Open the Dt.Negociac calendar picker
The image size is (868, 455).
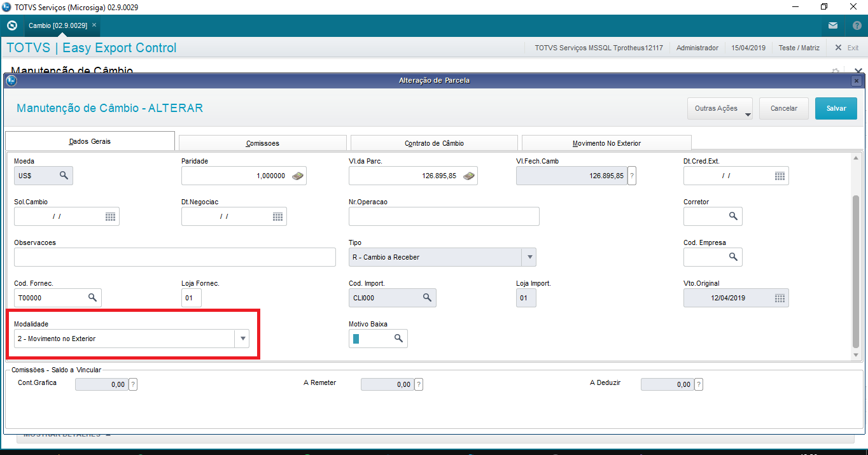(x=277, y=216)
